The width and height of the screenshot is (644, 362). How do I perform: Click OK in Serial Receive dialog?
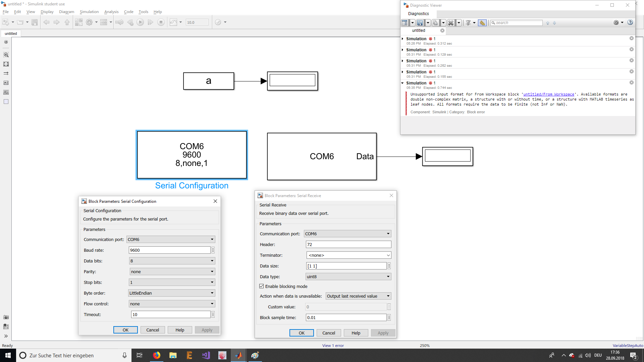302,333
